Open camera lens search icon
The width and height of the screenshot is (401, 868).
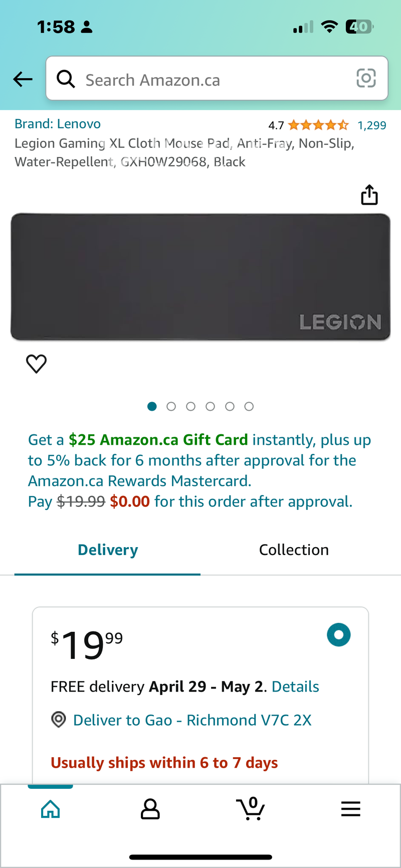point(366,78)
